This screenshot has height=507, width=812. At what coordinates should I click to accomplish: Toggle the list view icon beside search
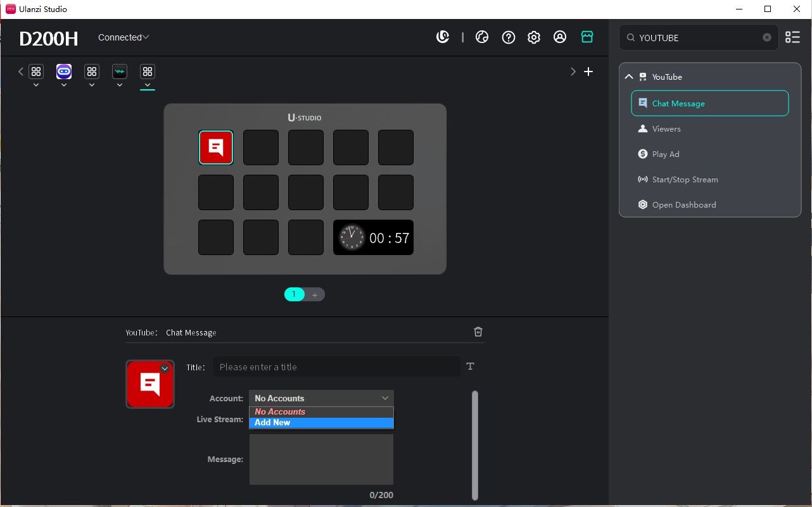pos(792,37)
